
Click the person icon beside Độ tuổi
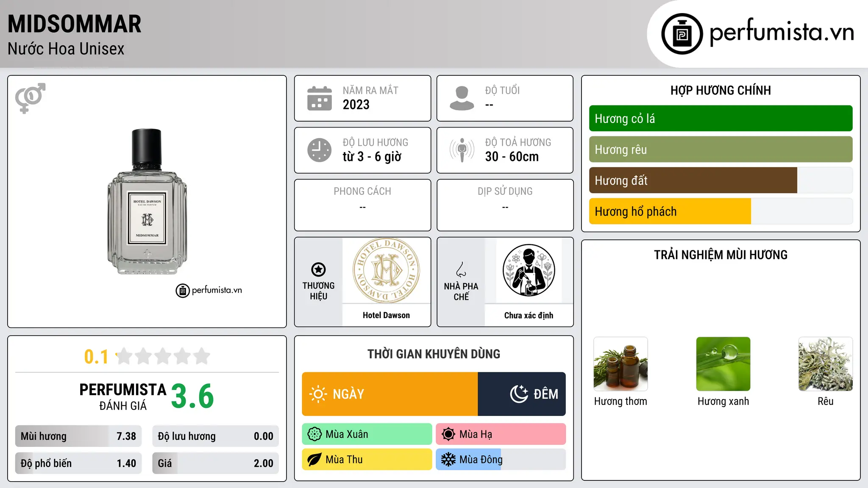click(462, 98)
